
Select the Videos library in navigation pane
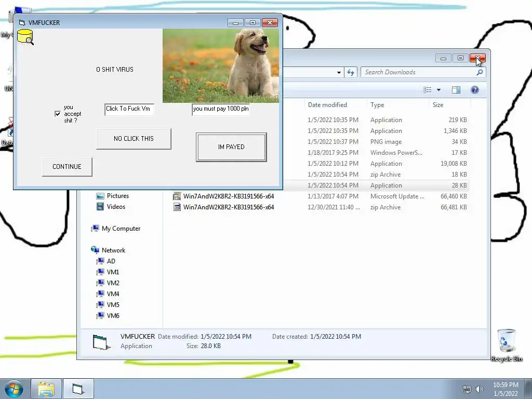click(116, 207)
